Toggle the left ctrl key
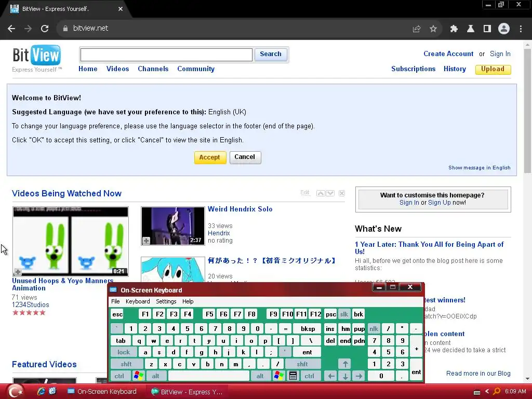This screenshot has height=399, width=532. click(x=119, y=376)
